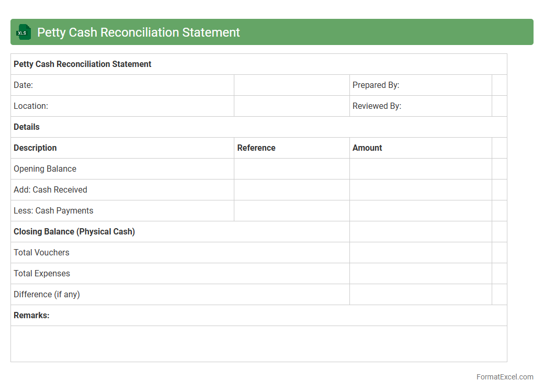Select the empty Date value cell

[x=291, y=85]
